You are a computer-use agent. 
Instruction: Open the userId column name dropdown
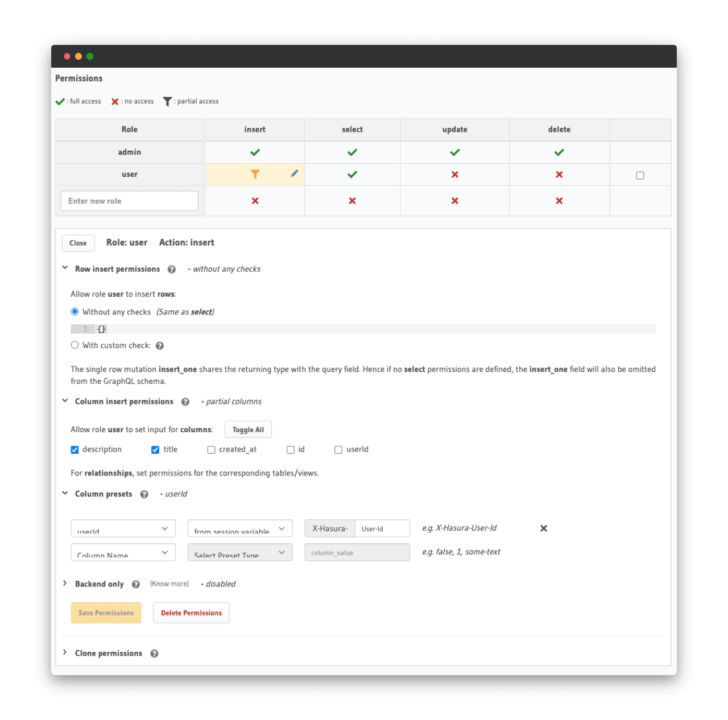123,529
